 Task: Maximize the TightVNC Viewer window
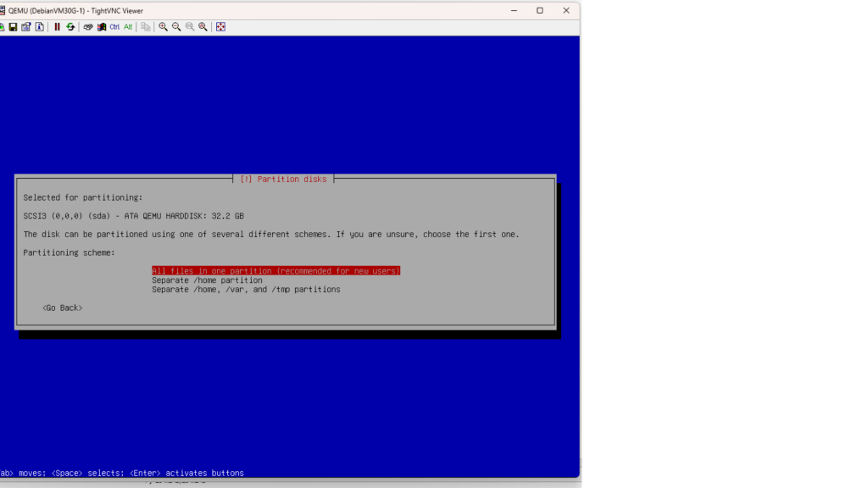(540, 10)
